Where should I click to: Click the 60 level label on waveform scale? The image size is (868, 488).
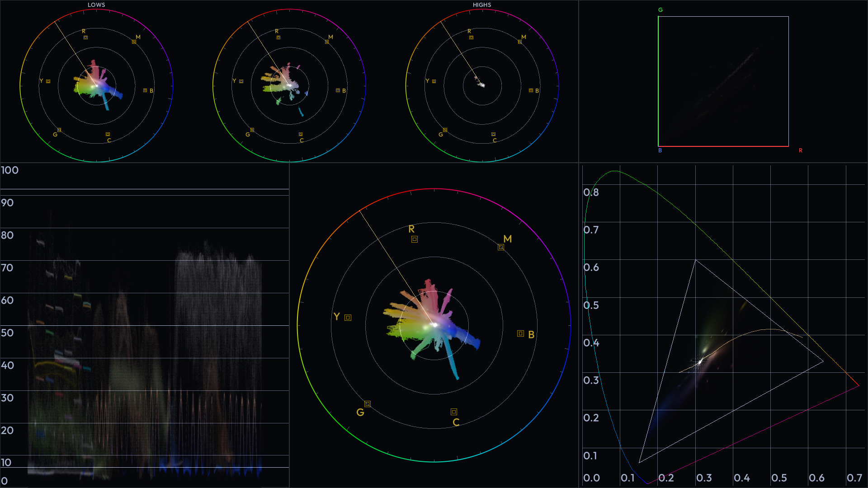coord(7,300)
